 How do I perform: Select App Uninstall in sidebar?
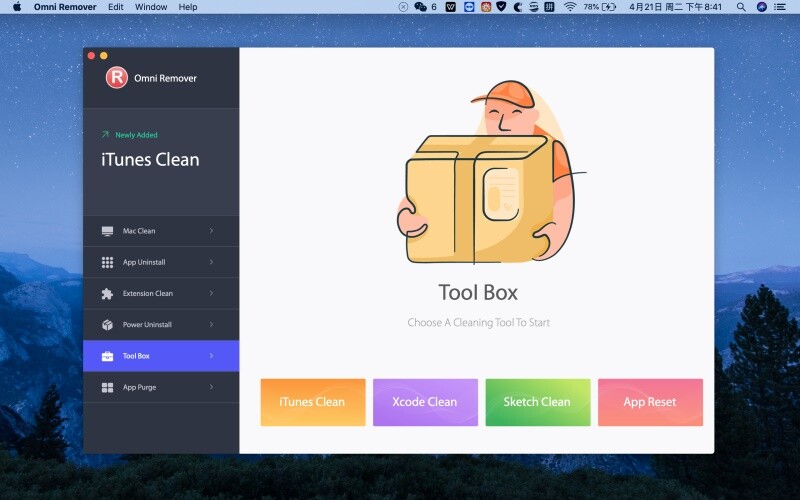(161, 262)
